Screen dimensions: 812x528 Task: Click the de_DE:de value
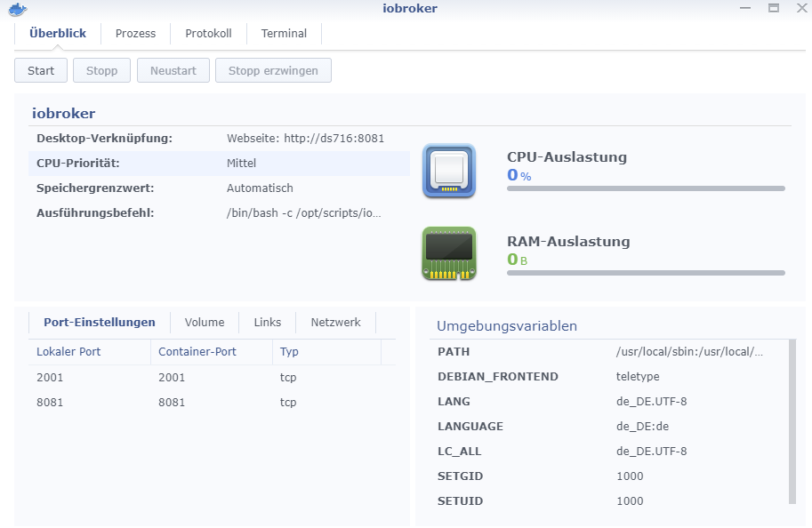click(x=642, y=427)
